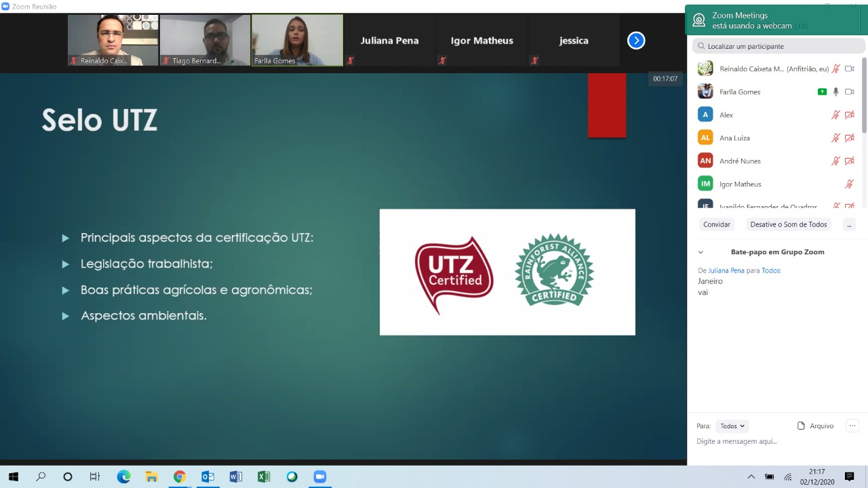Click the participant list scrollbar
This screenshot has height=488, width=868.
(864, 95)
